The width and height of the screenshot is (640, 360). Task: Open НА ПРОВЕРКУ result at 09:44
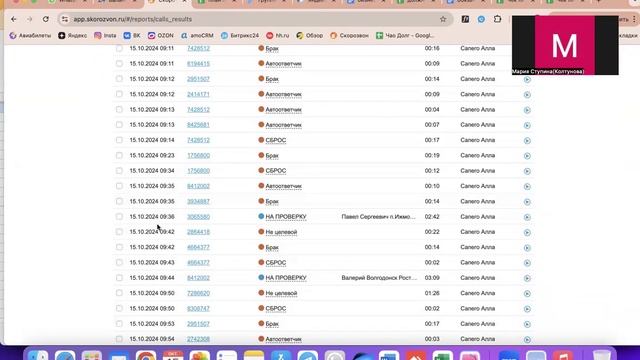tap(286, 278)
